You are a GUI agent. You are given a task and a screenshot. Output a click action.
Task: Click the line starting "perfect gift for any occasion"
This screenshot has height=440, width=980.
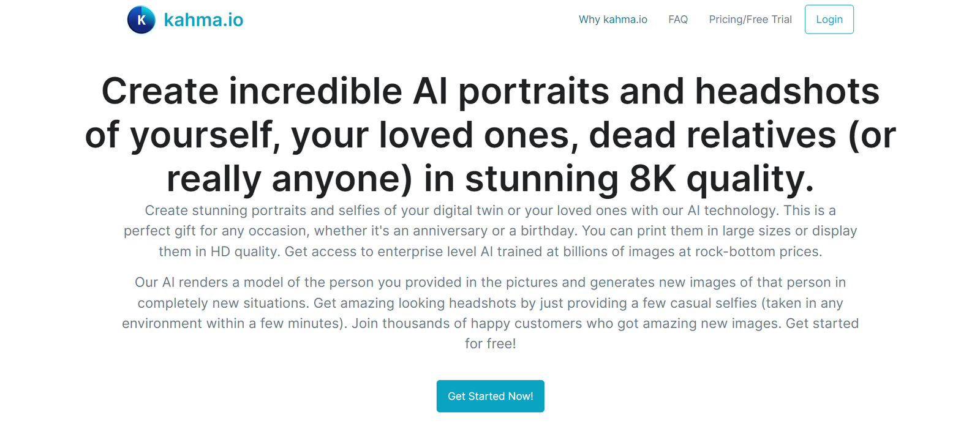(x=490, y=231)
